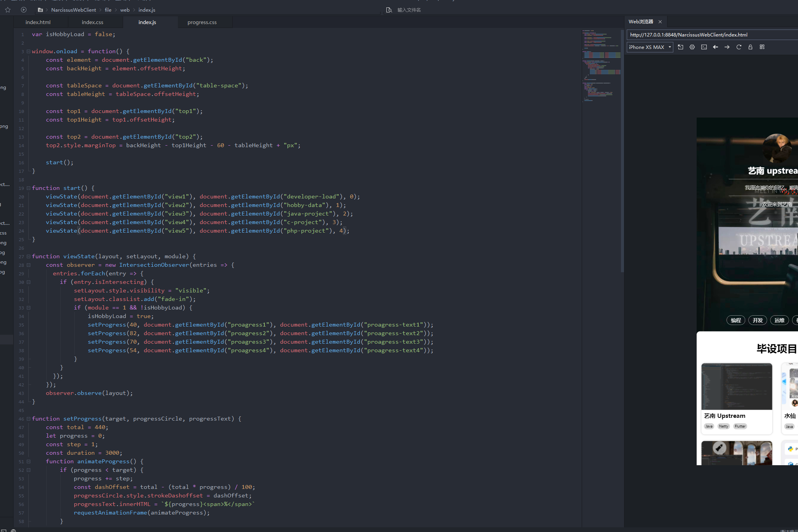Toggle the lock icon in the Web browser toolbar
The image size is (798, 532).
click(x=750, y=47)
